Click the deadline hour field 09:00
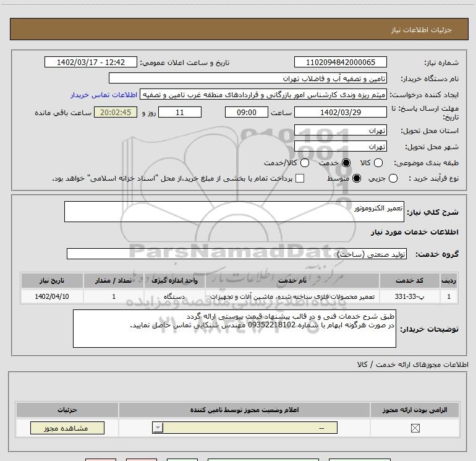The height and width of the screenshot is (461, 476). (x=247, y=112)
